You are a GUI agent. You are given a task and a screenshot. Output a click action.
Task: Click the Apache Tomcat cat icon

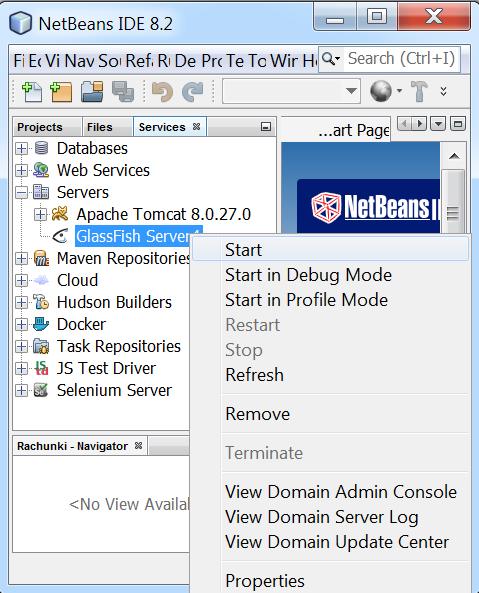60,214
